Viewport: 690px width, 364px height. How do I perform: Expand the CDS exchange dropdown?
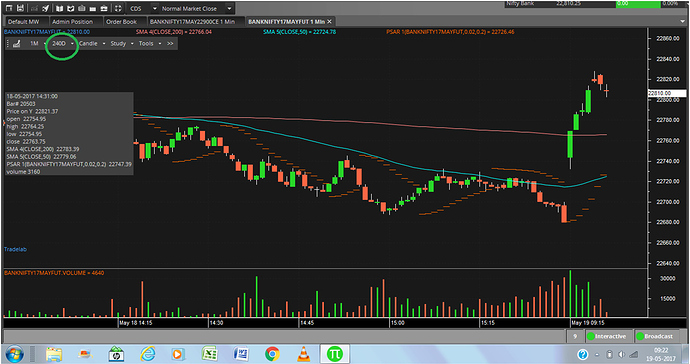tap(143, 8)
